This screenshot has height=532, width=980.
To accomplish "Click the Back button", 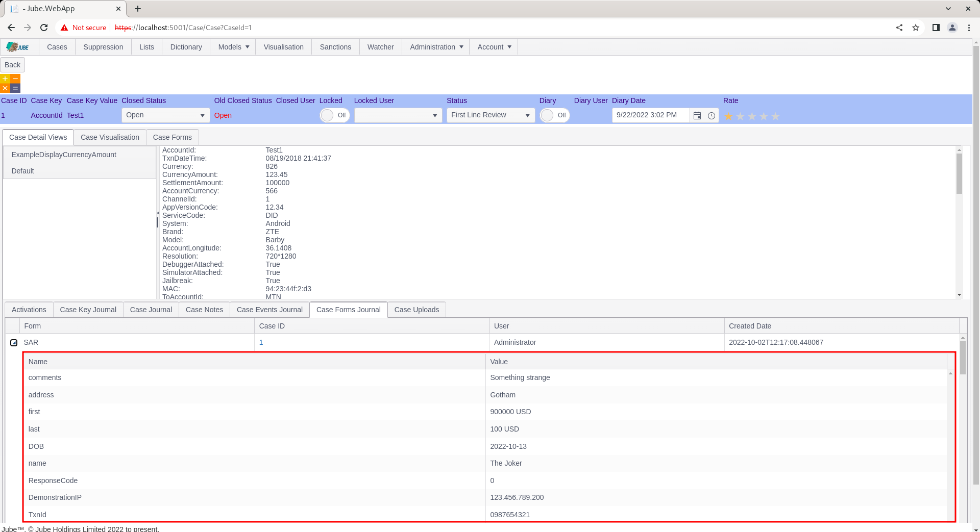I will pyautogui.click(x=13, y=65).
